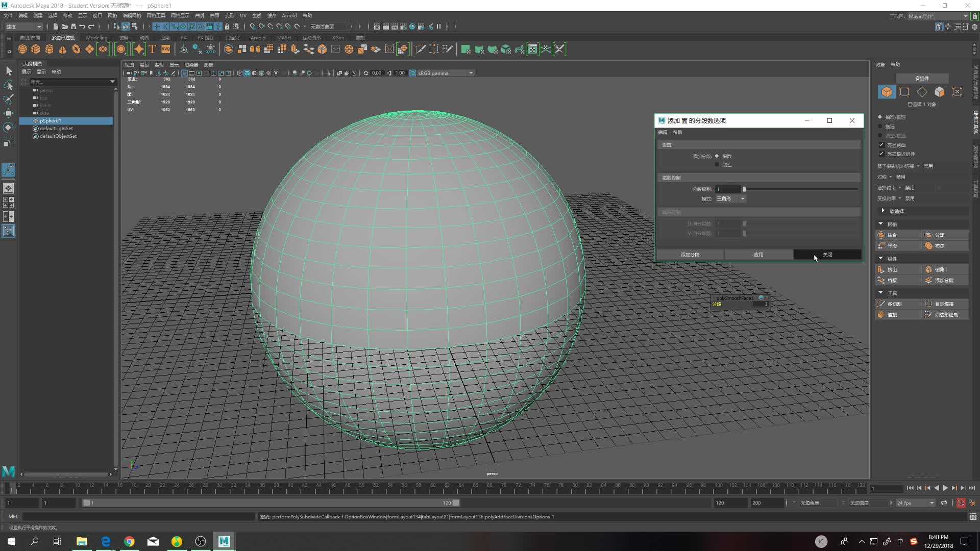
Task: Toggle highlight nearest component (亮显最近组件) checkbox
Action: (881, 154)
